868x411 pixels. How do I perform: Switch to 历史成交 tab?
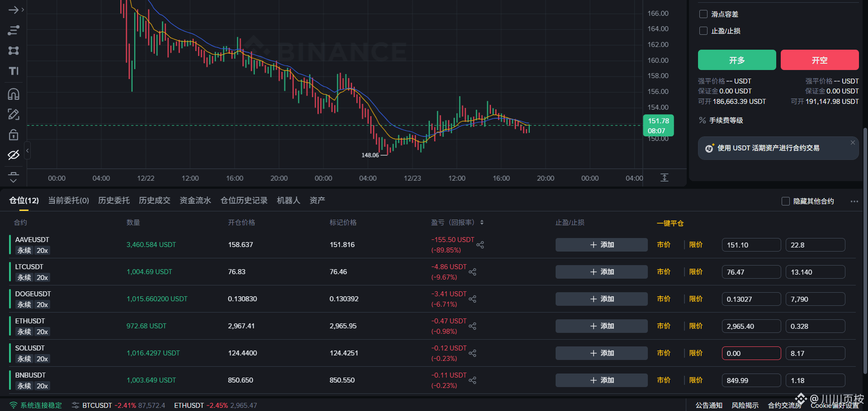point(155,200)
